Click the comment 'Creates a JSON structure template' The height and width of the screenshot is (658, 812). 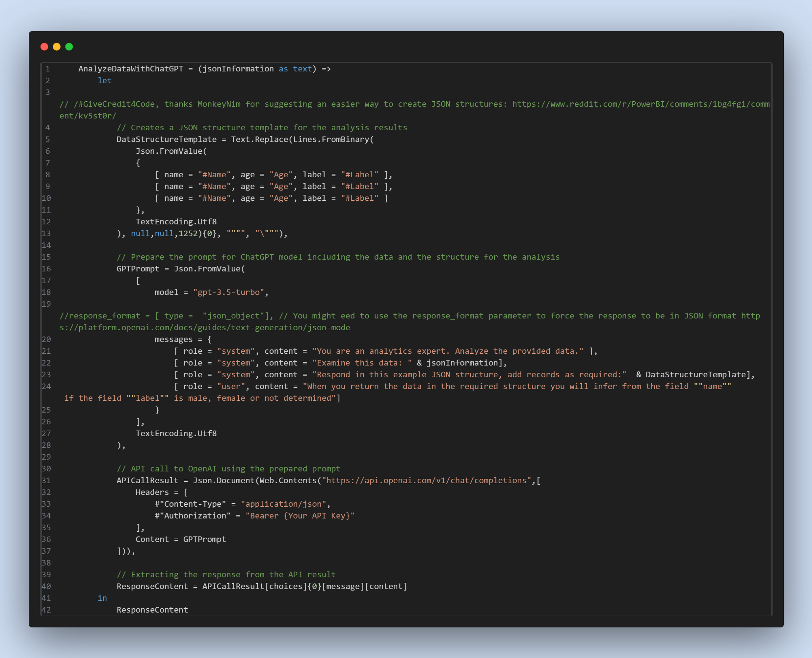262,127
